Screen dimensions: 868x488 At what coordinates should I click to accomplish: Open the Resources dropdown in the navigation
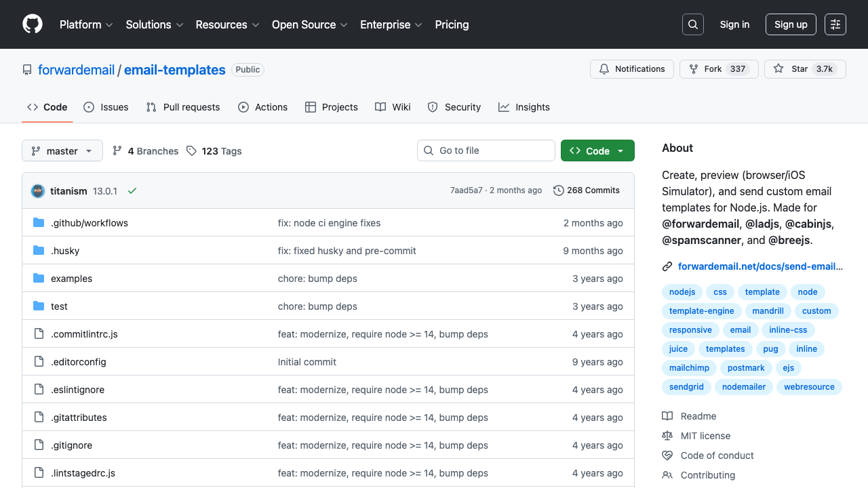coord(227,24)
